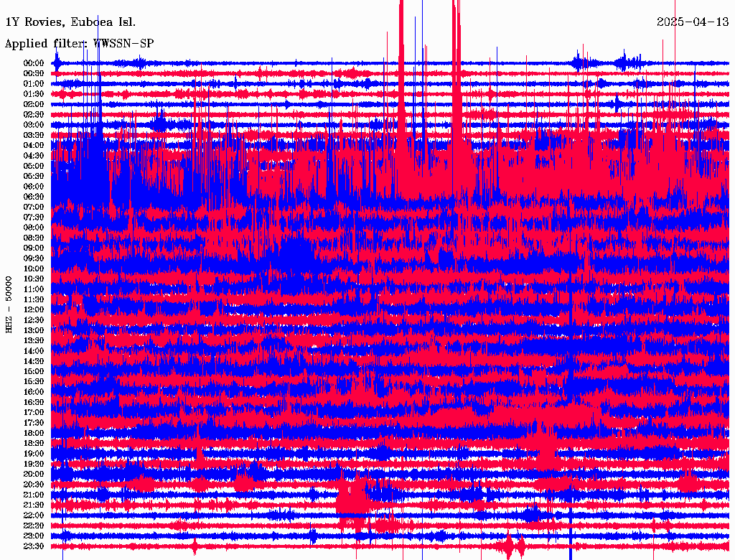
Task: Click the 12:00 time label
Action: pyautogui.click(x=34, y=309)
